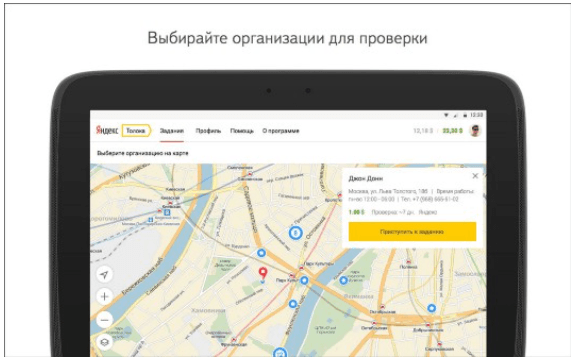Open the Помощь tab
This screenshot has width=578, height=363.
coord(242,131)
